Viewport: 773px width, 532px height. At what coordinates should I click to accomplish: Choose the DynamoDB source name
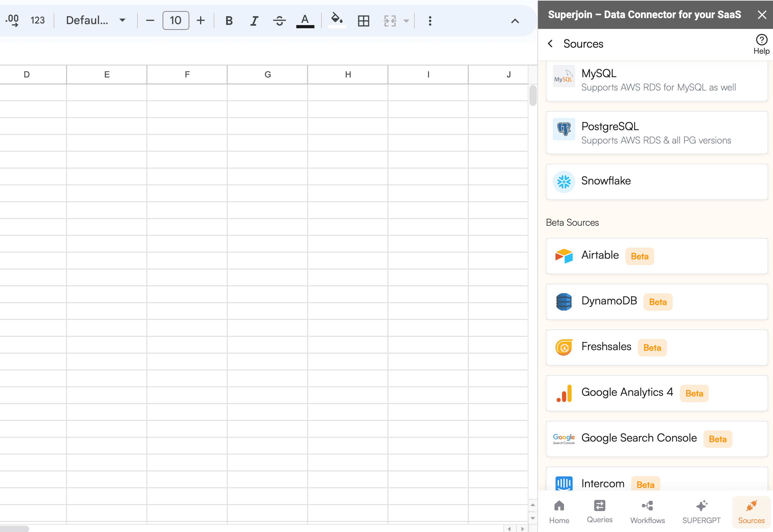point(609,301)
